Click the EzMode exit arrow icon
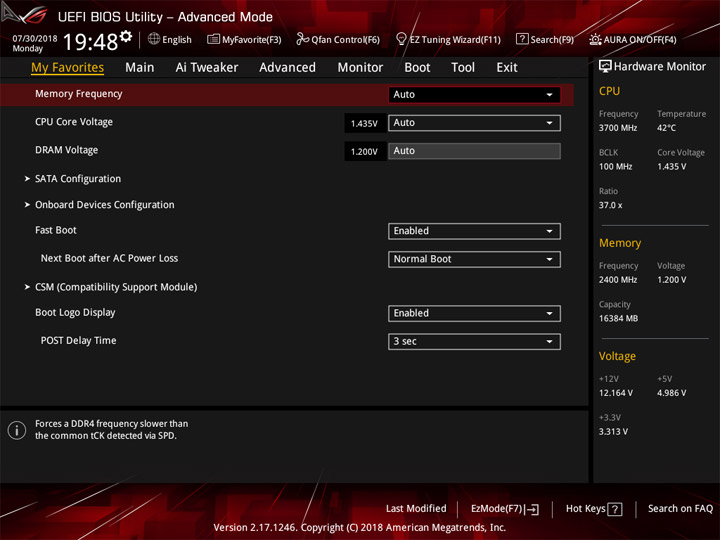 pyautogui.click(x=532, y=509)
